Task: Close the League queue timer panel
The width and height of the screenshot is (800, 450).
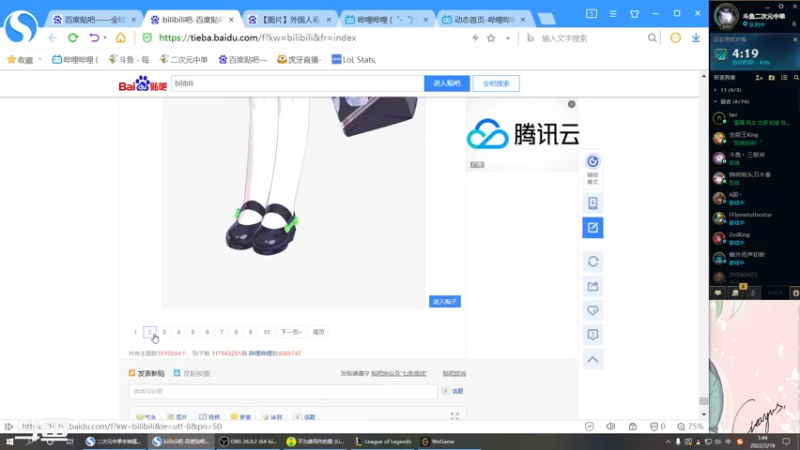Action: tap(795, 39)
